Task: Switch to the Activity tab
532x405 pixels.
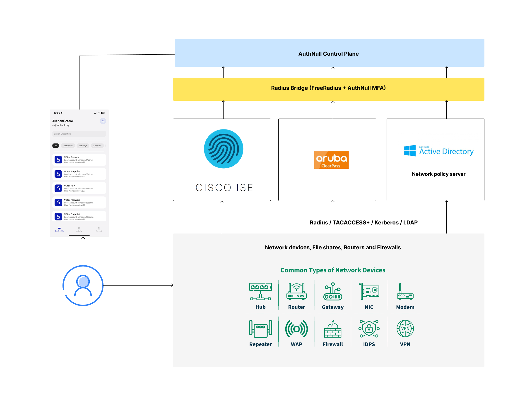Action: (x=79, y=229)
